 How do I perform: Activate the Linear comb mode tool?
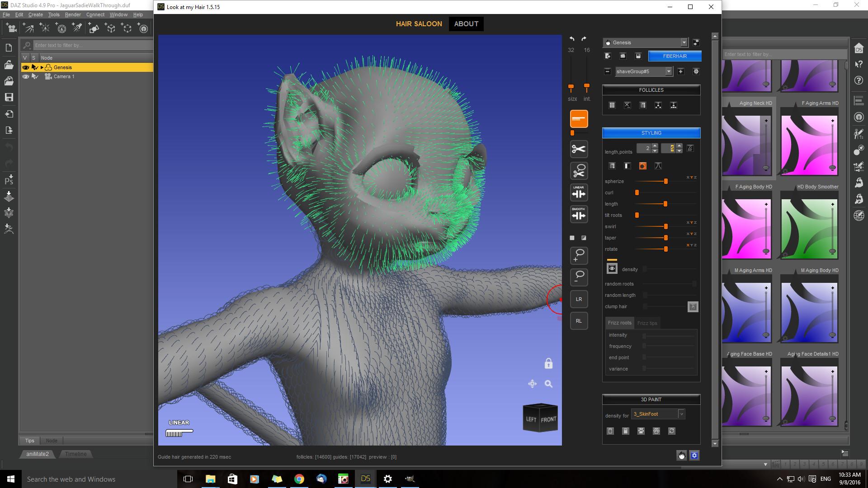[579, 193]
